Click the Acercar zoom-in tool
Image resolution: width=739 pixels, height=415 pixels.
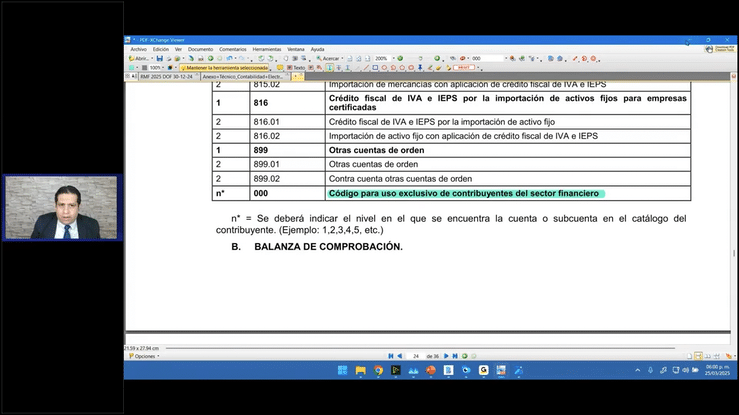click(328, 58)
